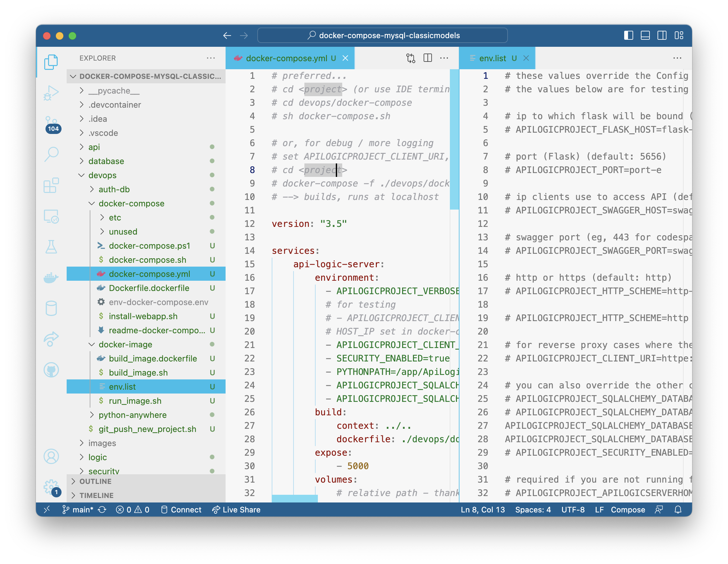Screen dimensions: 728x564
Task: Open the Extensions view
Action: 51,185
